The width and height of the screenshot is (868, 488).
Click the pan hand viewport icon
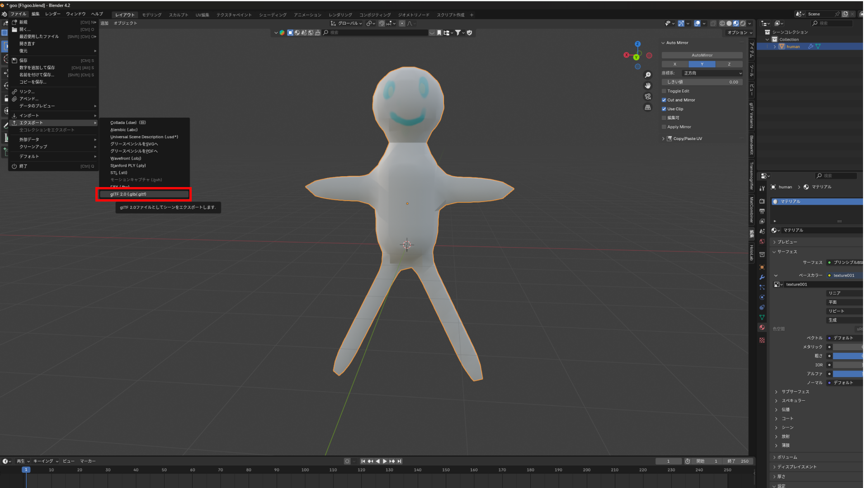pyautogui.click(x=648, y=85)
